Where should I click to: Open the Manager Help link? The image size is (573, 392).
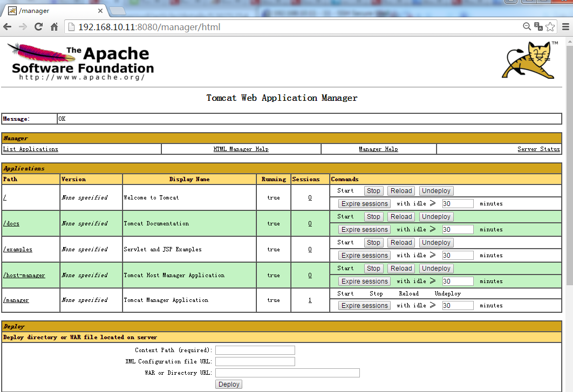tap(379, 149)
